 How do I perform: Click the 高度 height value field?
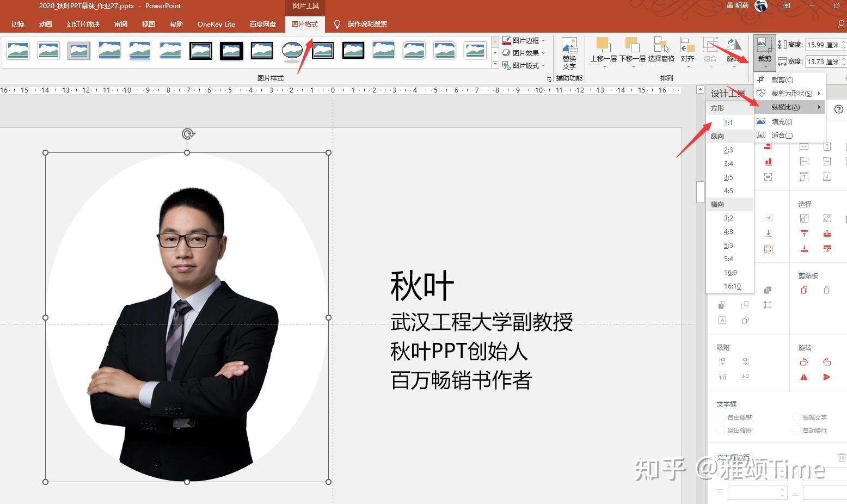[823, 45]
